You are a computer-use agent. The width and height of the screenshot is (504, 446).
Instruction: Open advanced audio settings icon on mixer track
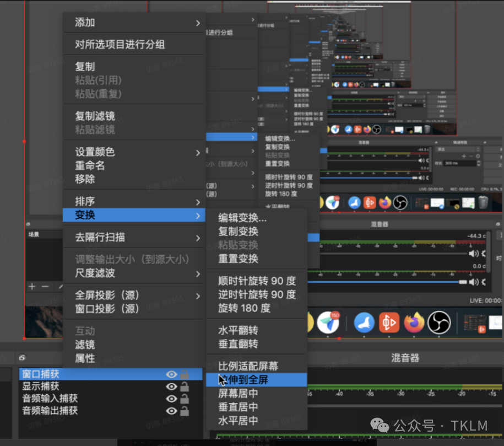484,254
